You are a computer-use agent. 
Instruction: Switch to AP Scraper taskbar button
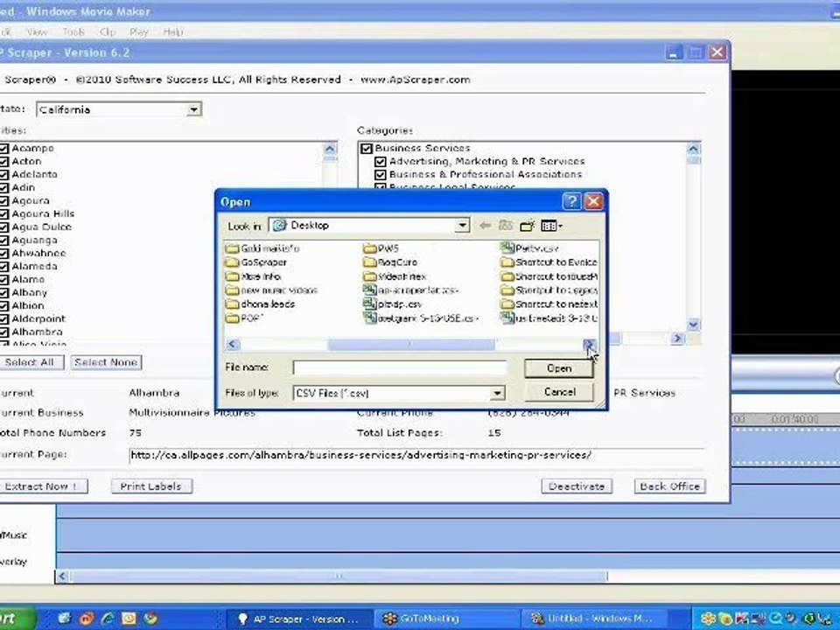click(x=299, y=619)
